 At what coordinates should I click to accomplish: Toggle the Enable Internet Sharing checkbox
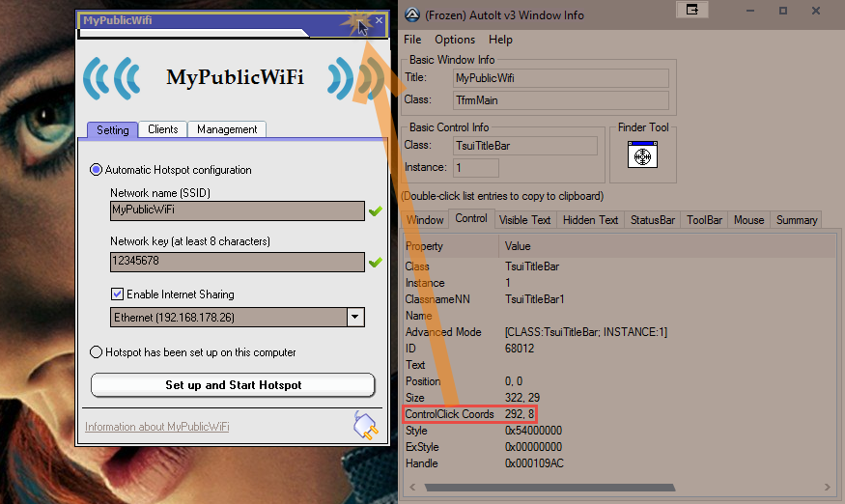click(x=118, y=294)
